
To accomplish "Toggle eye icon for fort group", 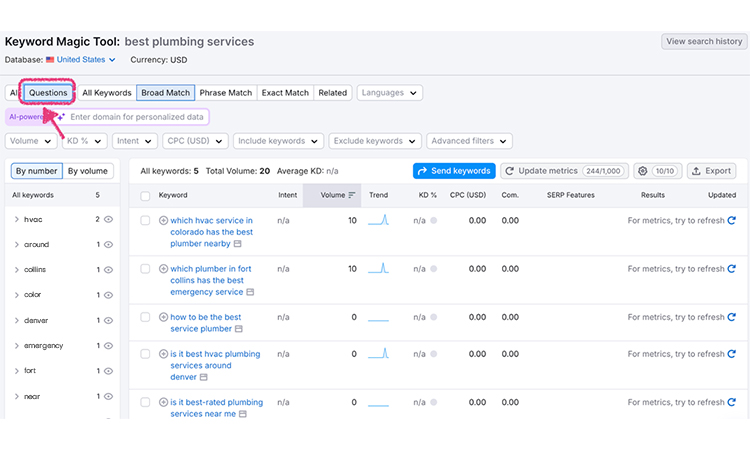I will (109, 371).
